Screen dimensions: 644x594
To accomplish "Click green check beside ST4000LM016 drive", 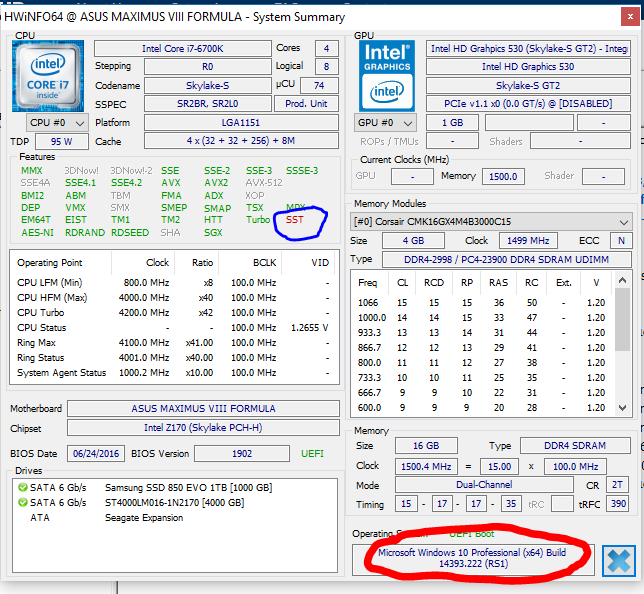I will [23, 502].
